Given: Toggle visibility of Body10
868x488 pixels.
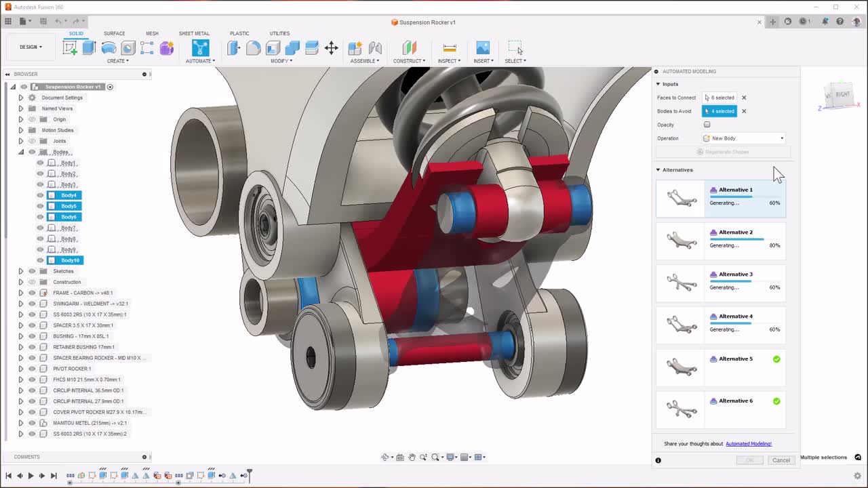Looking at the screenshot, I should click(40, 260).
